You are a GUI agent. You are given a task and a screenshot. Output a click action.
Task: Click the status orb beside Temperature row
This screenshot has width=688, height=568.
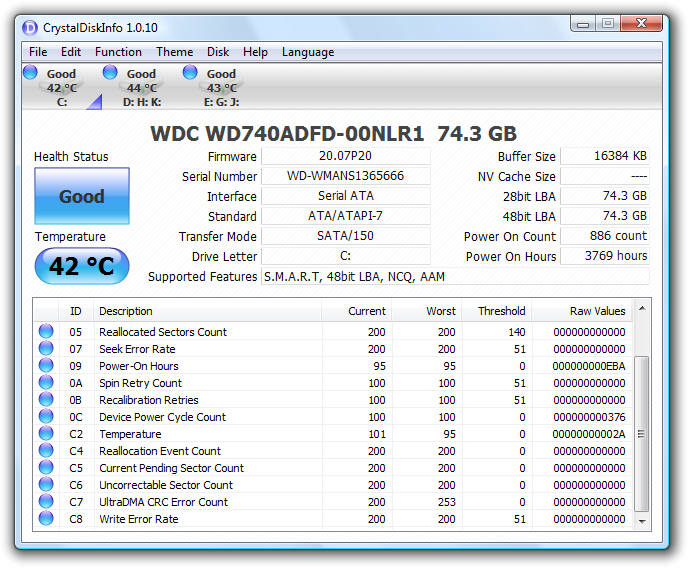(x=46, y=434)
